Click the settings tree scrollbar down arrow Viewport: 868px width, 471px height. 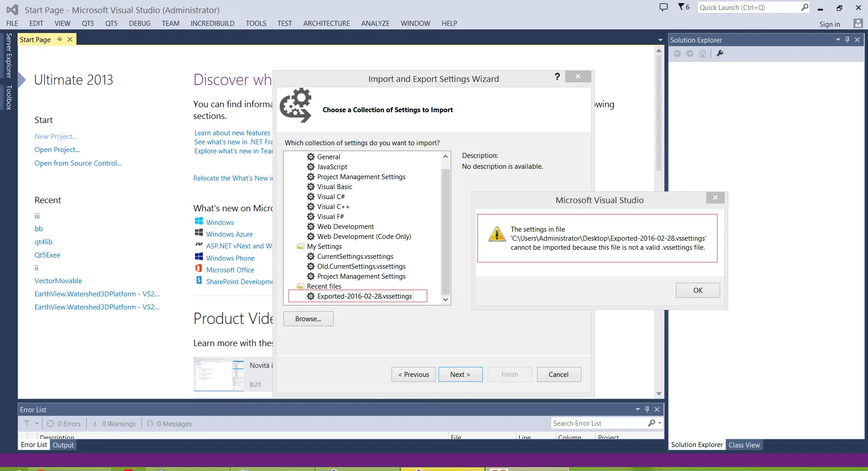coord(445,300)
